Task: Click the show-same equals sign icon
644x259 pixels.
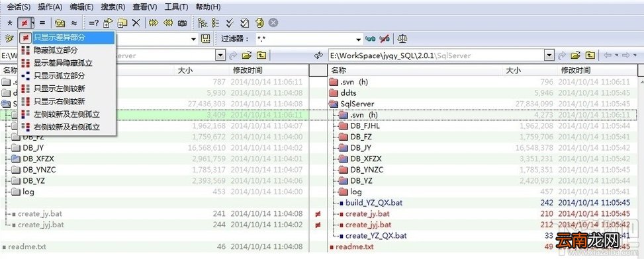Action: pos(42,23)
